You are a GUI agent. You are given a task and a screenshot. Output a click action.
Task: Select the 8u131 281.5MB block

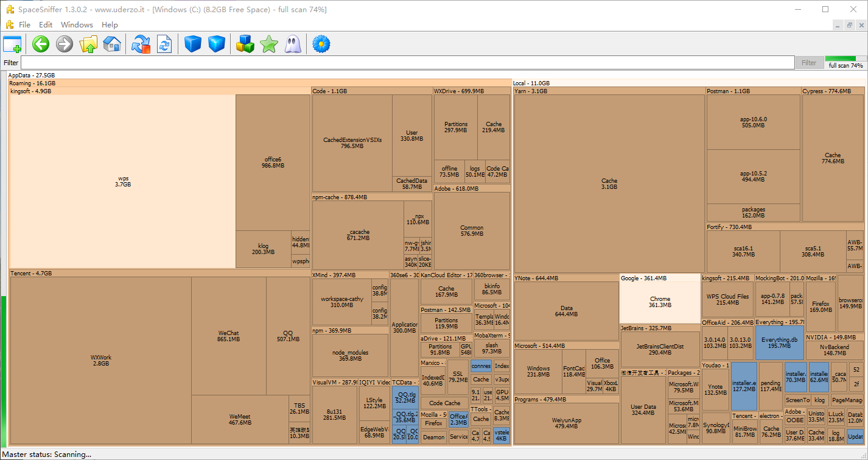point(334,414)
